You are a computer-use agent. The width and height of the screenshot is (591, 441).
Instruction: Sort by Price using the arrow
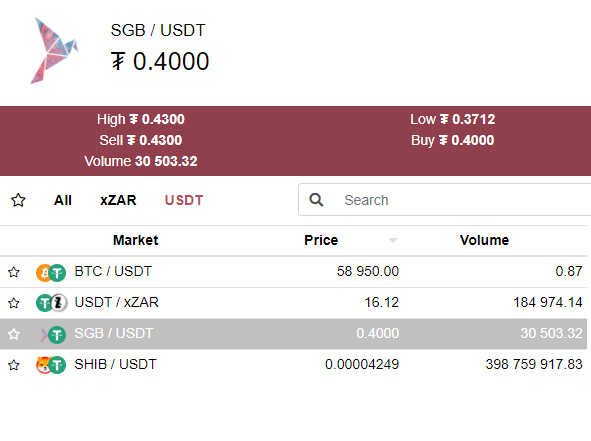coord(393,240)
